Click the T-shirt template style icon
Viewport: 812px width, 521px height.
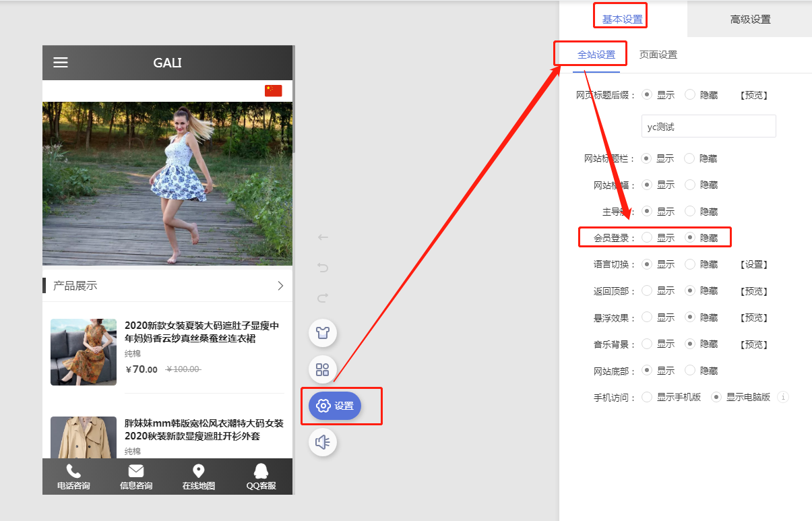pyautogui.click(x=323, y=332)
